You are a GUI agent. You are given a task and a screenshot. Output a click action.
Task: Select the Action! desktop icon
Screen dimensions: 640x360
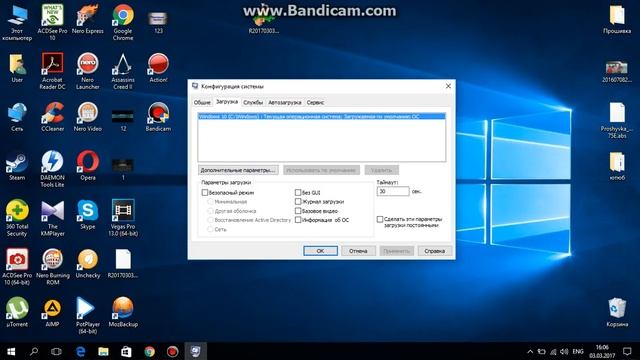click(158, 68)
